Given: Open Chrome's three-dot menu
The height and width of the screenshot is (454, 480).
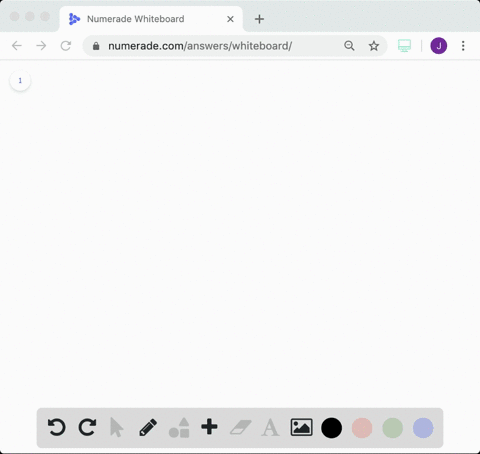Looking at the screenshot, I should (463, 46).
